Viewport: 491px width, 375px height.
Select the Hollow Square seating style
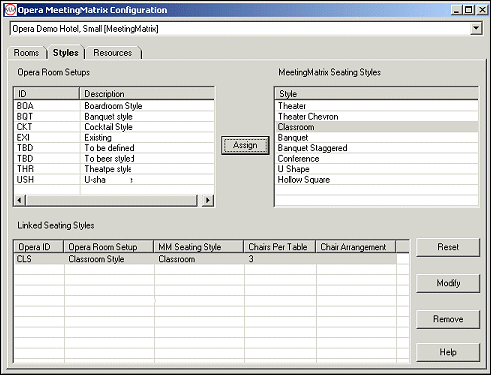(x=376, y=180)
